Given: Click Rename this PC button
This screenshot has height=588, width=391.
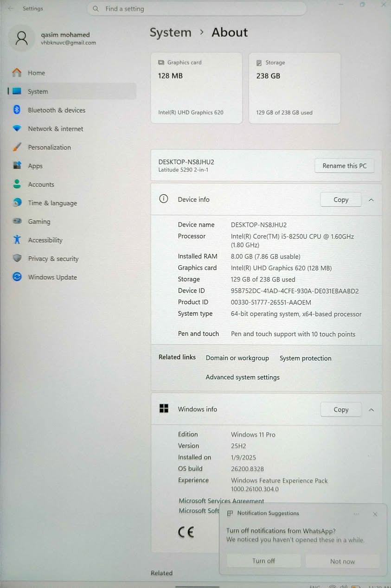Looking at the screenshot, I should coord(344,166).
